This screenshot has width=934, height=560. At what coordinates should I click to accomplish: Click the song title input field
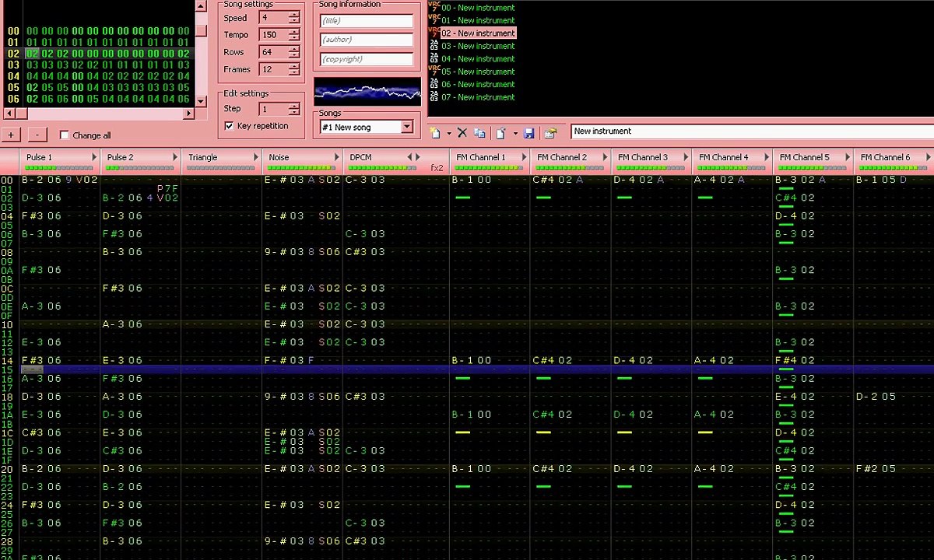(367, 21)
